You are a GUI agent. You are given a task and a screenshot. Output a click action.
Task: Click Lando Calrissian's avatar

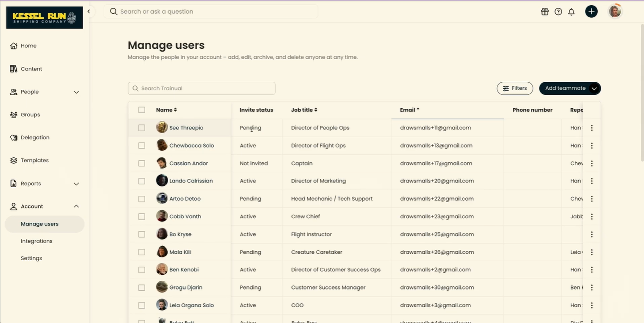click(x=162, y=180)
